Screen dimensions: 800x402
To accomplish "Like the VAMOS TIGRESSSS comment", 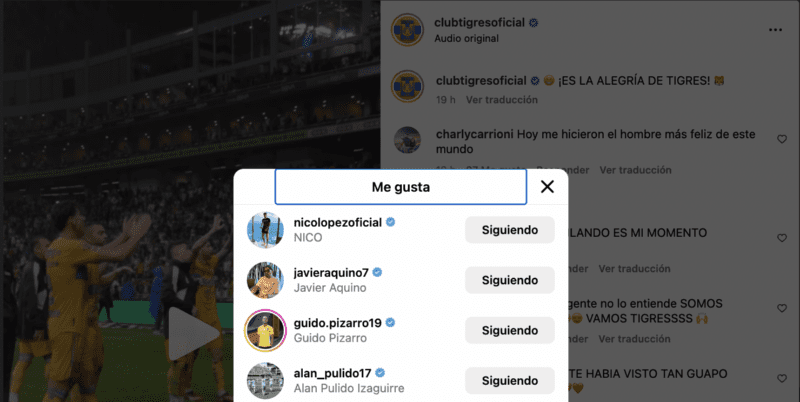I will click(782, 309).
